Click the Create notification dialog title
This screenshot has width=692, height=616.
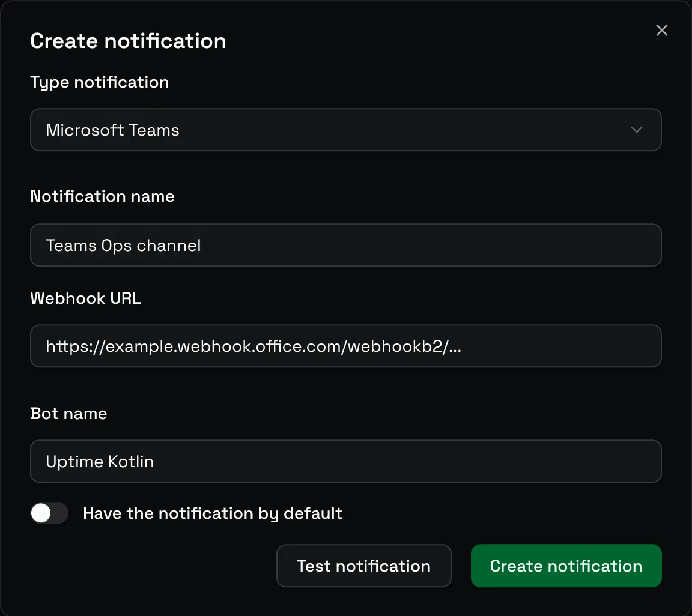(x=128, y=41)
